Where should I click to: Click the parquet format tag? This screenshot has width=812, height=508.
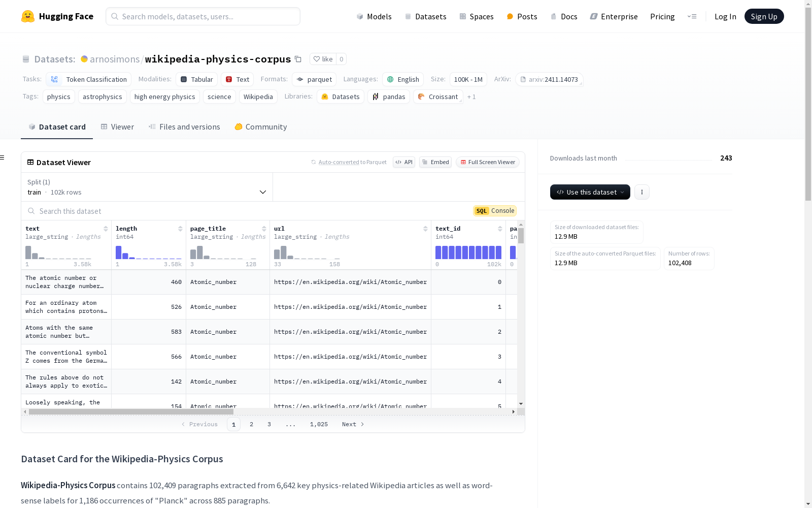point(314,79)
